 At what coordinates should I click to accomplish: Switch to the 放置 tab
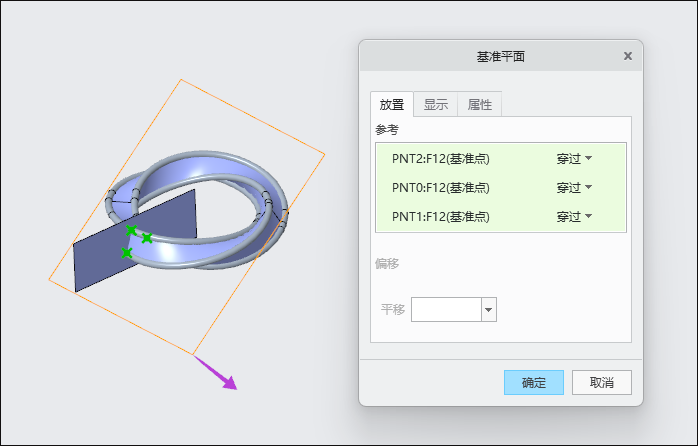(x=392, y=105)
